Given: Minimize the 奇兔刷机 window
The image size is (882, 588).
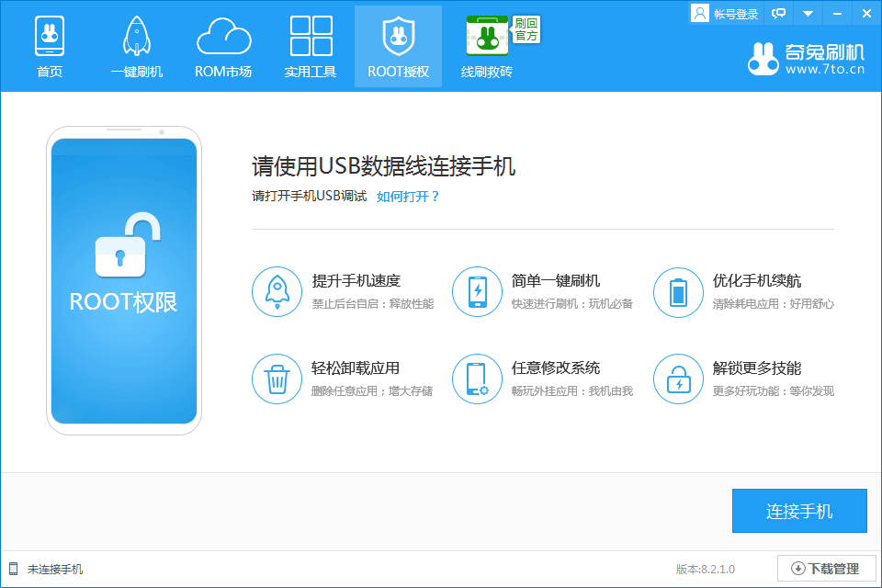Looking at the screenshot, I should [837, 14].
